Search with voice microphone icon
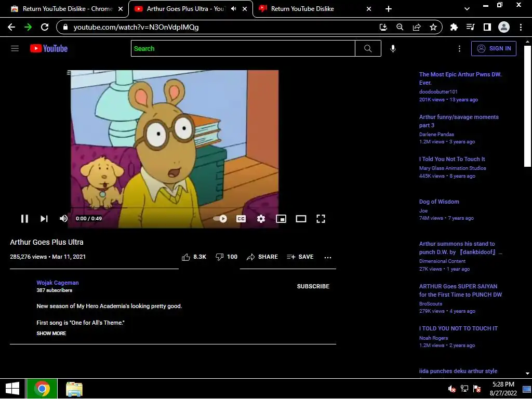Viewport: 532px width, 399px height. (393, 48)
